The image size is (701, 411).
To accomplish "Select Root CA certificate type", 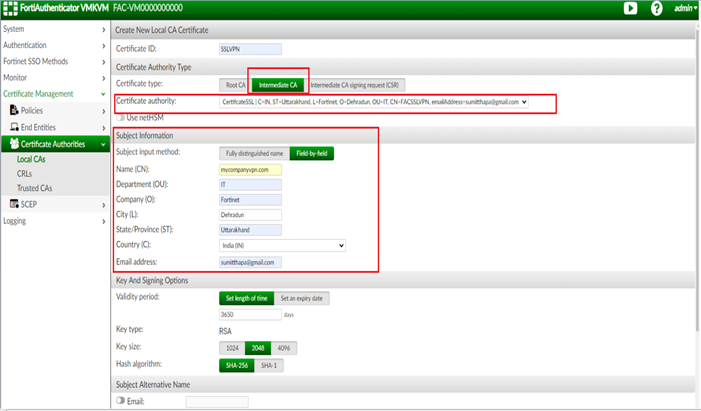I will click(234, 84).
